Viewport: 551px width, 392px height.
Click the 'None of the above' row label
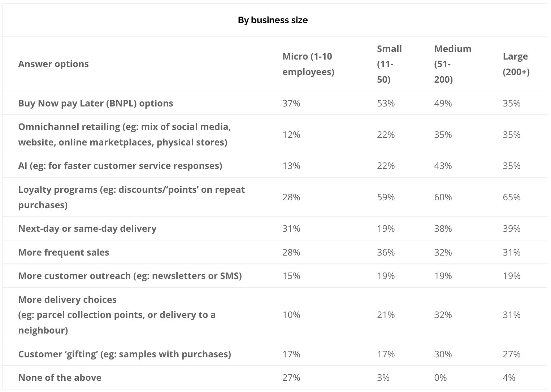tap(60, 378)
